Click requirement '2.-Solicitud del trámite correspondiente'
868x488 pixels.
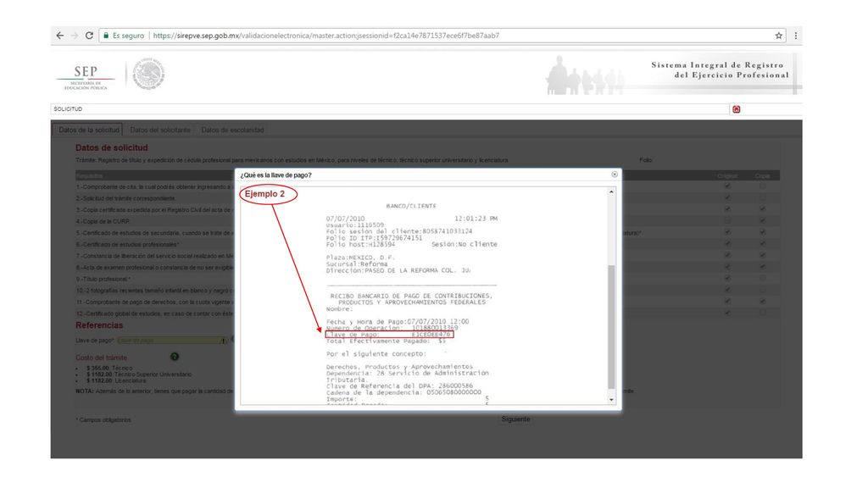pos(125,198)
